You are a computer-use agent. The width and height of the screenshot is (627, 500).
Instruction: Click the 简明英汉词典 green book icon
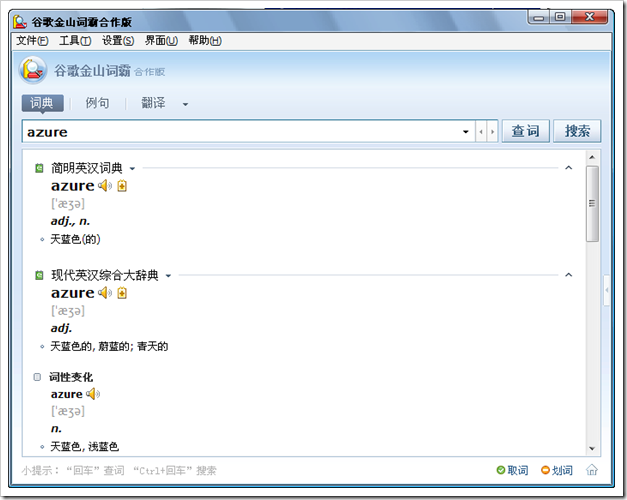tap(39, 168)
